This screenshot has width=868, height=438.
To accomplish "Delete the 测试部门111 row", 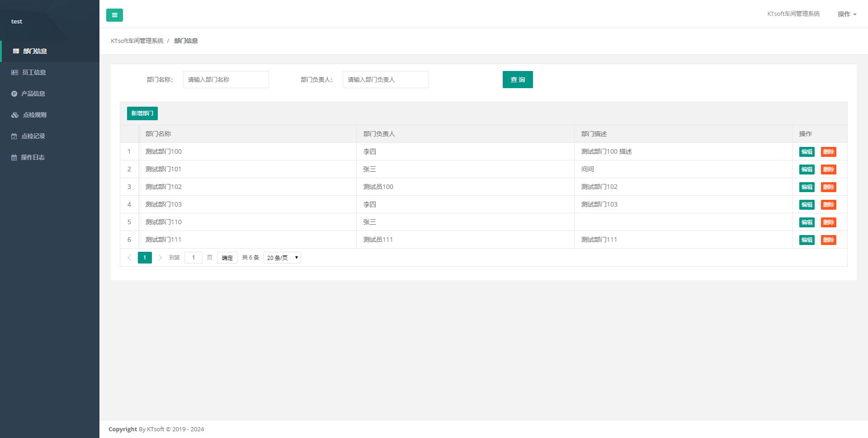I will (829, 240).
